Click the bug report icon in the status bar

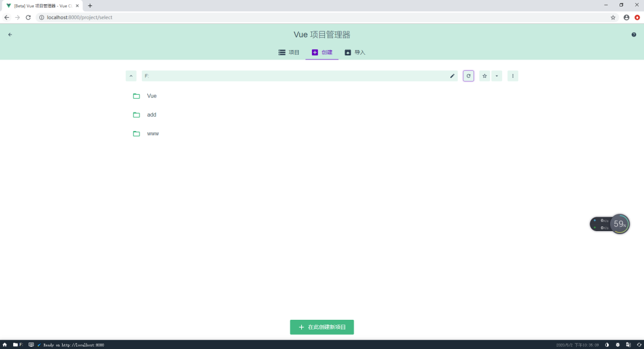[618, 345]
